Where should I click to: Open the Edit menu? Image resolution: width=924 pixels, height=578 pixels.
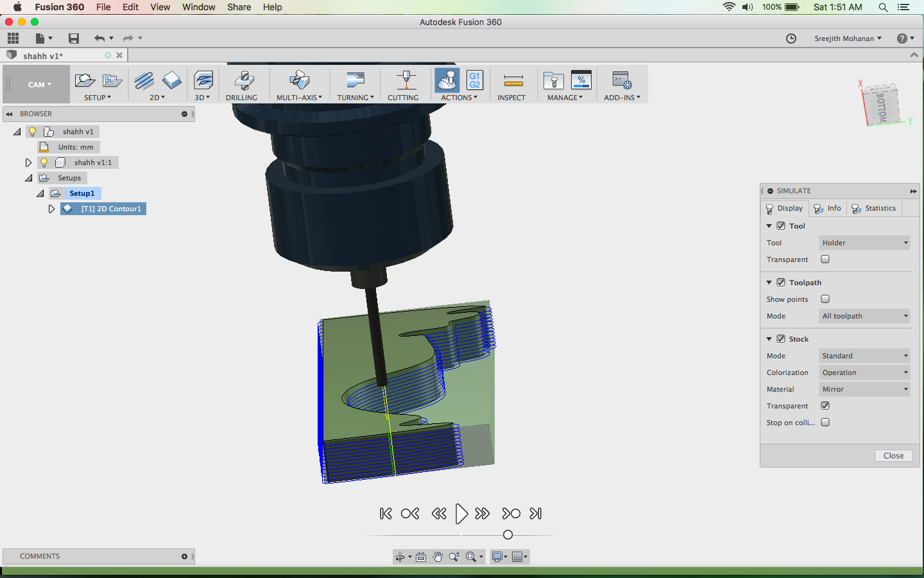[x=130, y=7]
